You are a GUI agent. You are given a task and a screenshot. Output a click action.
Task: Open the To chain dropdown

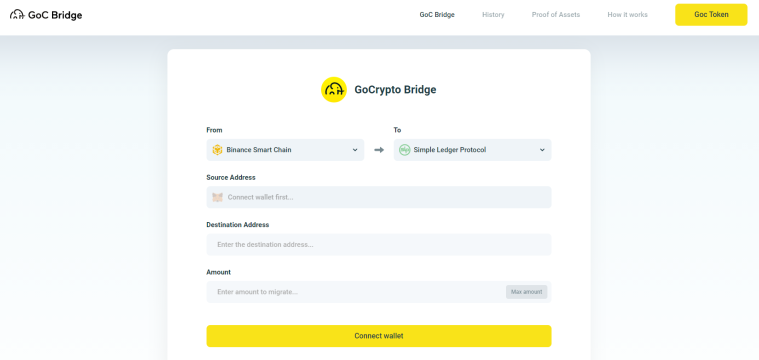(x=472, y=150)
